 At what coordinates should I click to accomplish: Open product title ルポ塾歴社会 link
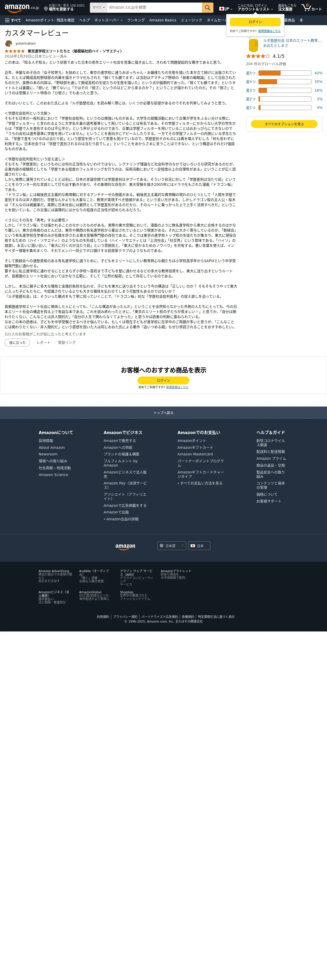point(292,40)
